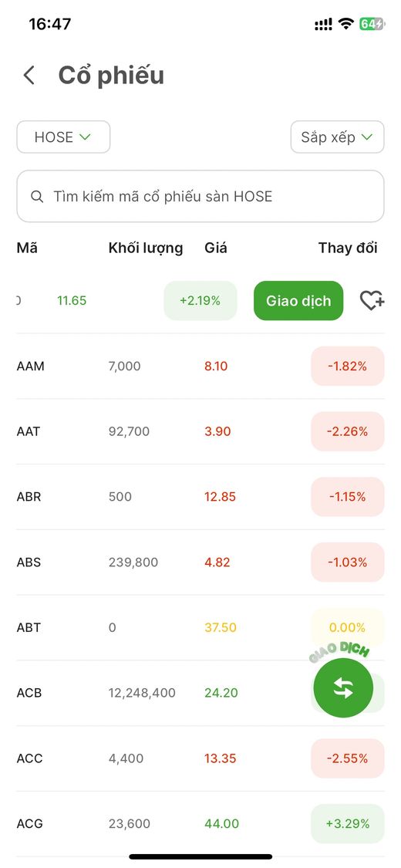Select the ACC price 13.35
Screen dimensions: 401x868
click(220, 758)
